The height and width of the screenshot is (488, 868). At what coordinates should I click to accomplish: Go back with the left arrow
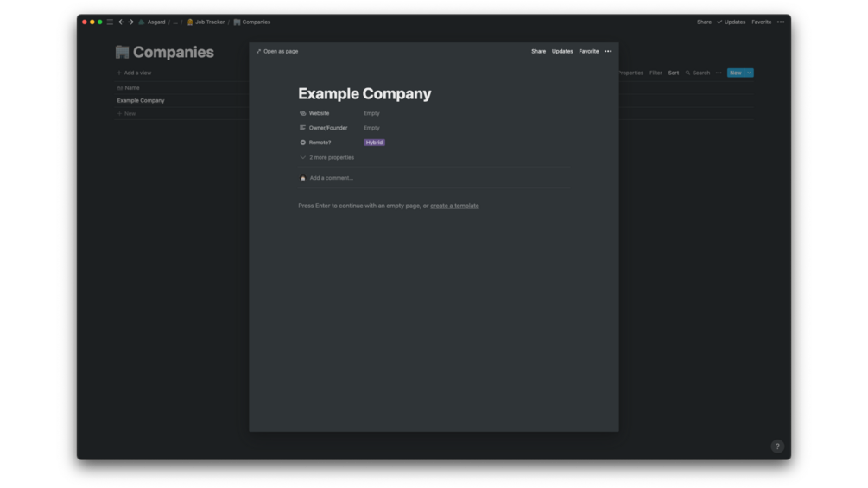click(121, 22)
